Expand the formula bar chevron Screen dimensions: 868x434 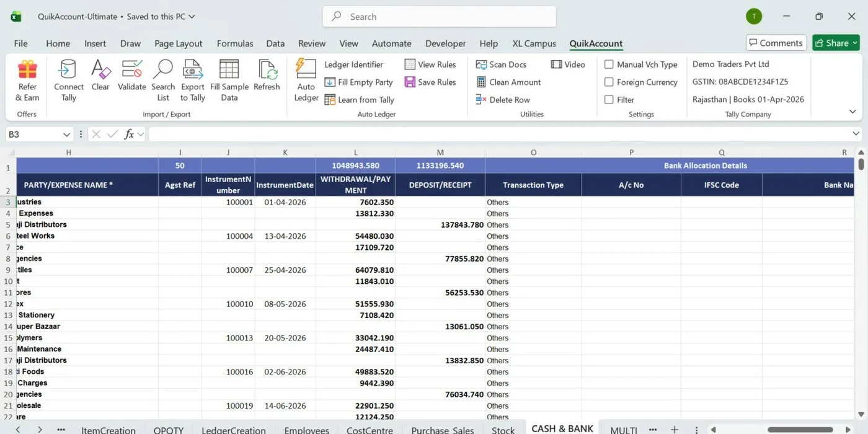[856, 134]
